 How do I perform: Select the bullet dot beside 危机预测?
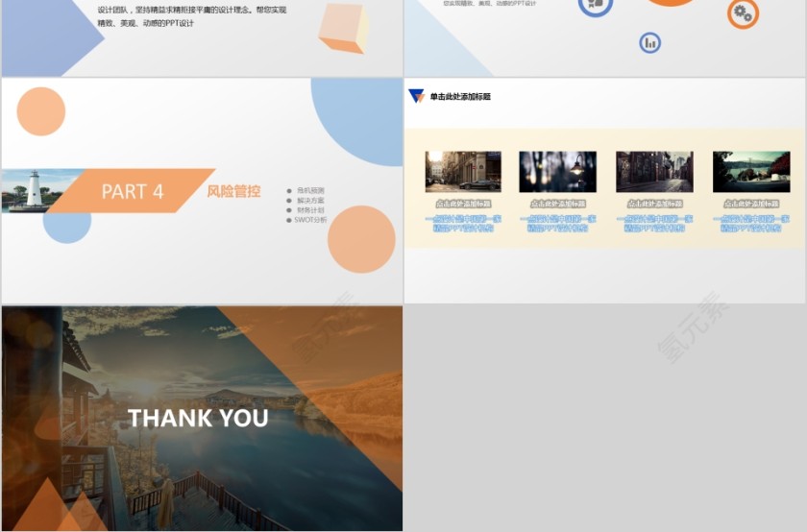pos(289,190)
